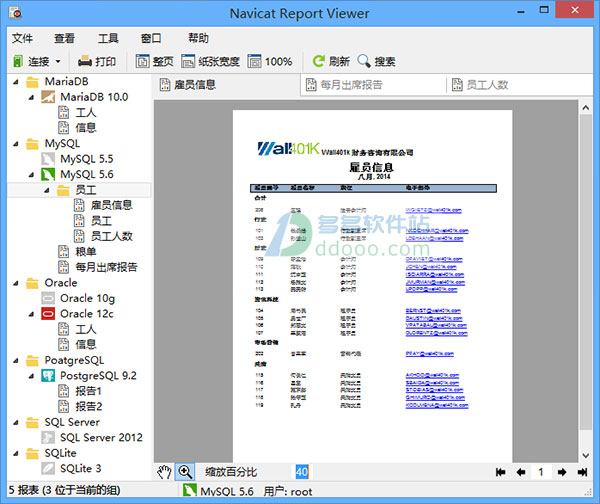Open 信息 report under MariaDB 10.0
600x504 pixels.
coord(77,128)
